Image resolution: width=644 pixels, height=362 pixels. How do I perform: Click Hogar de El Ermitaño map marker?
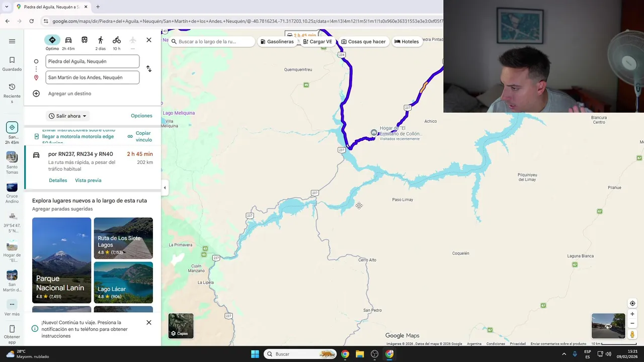373,132
